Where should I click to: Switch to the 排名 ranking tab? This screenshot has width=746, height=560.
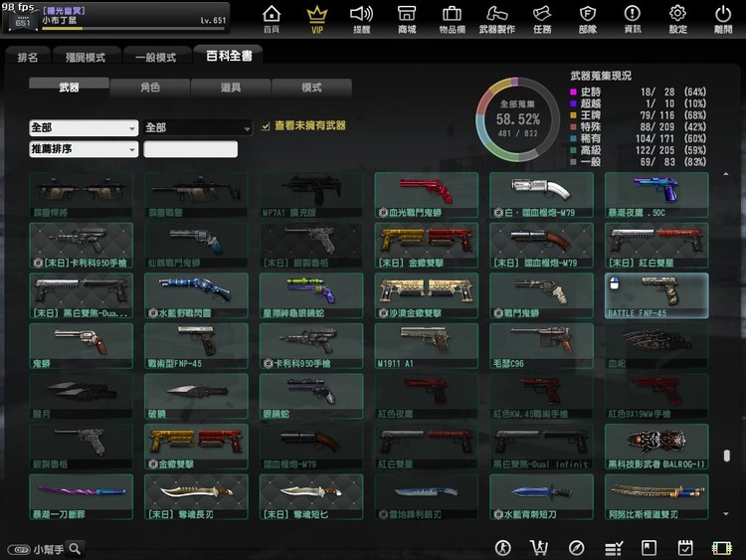pyautogui.click(x=28, y=57)
